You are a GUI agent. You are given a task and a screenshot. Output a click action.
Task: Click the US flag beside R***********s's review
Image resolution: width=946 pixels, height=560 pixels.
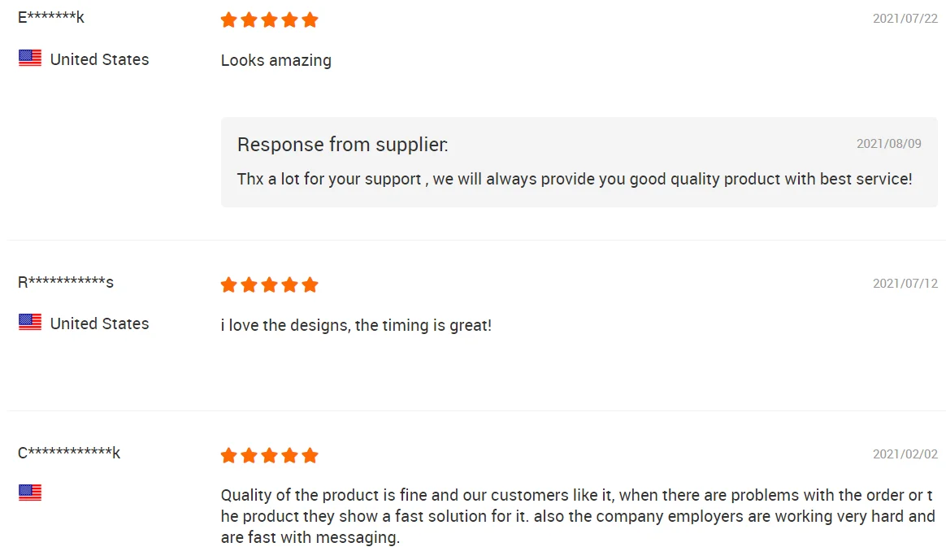click(x=30, y=323)
